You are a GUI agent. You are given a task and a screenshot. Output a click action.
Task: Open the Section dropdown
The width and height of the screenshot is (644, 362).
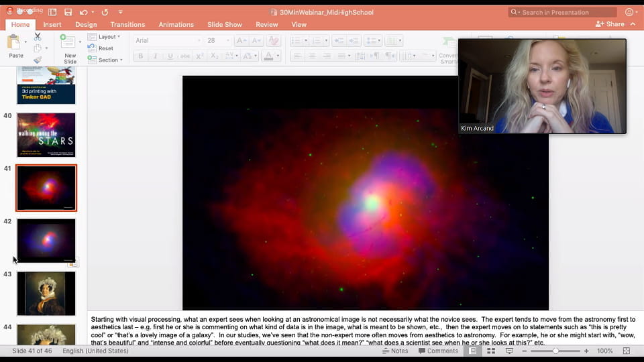[105, 60]
